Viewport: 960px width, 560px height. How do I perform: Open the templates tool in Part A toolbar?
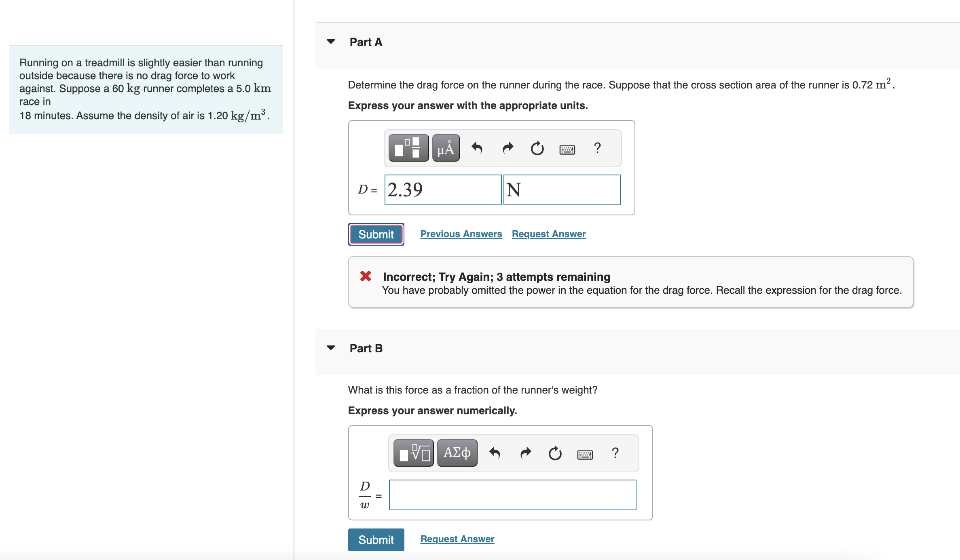(408, 148)
